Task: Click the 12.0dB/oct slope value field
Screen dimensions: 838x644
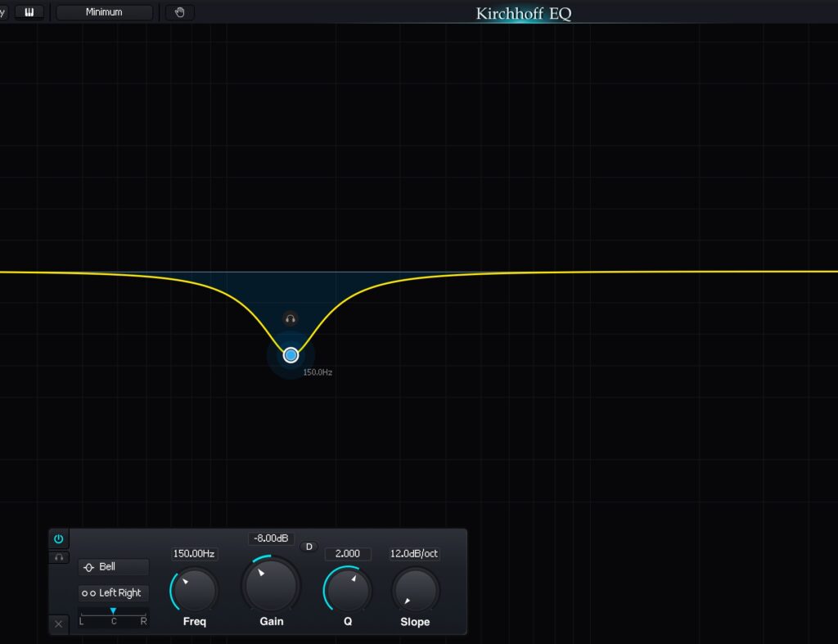Action: 414,554
